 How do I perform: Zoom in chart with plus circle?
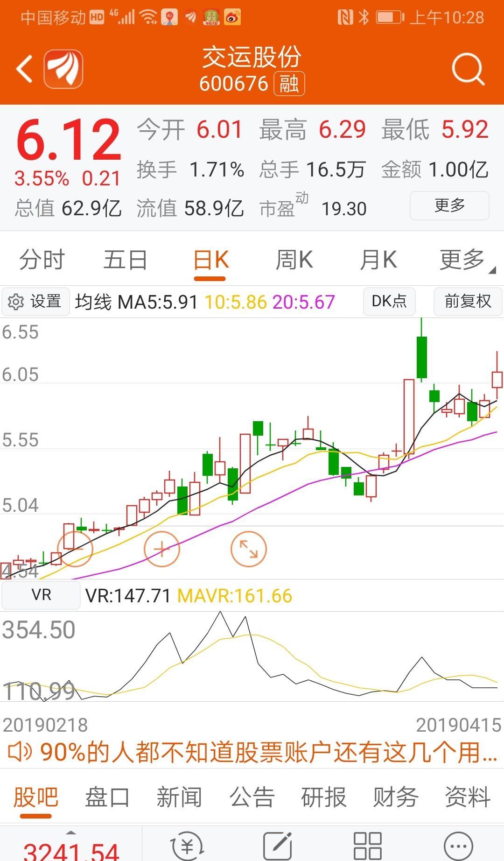click(162, 549)
